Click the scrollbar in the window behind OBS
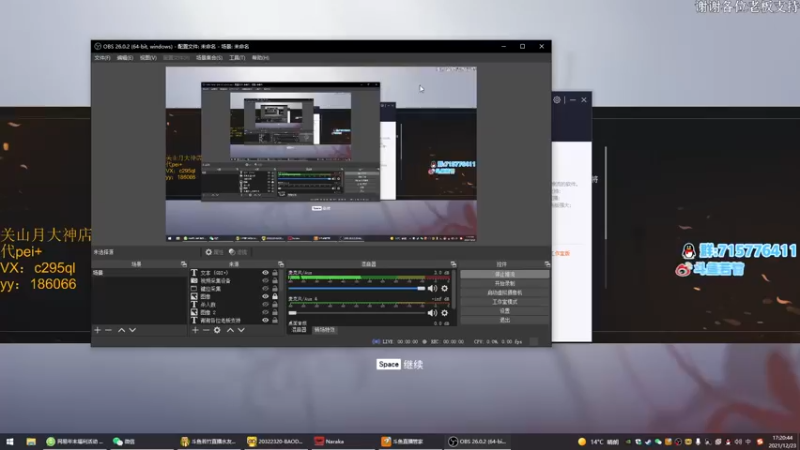This screenshot has width=800, height=450. click(x=606, y=193)
